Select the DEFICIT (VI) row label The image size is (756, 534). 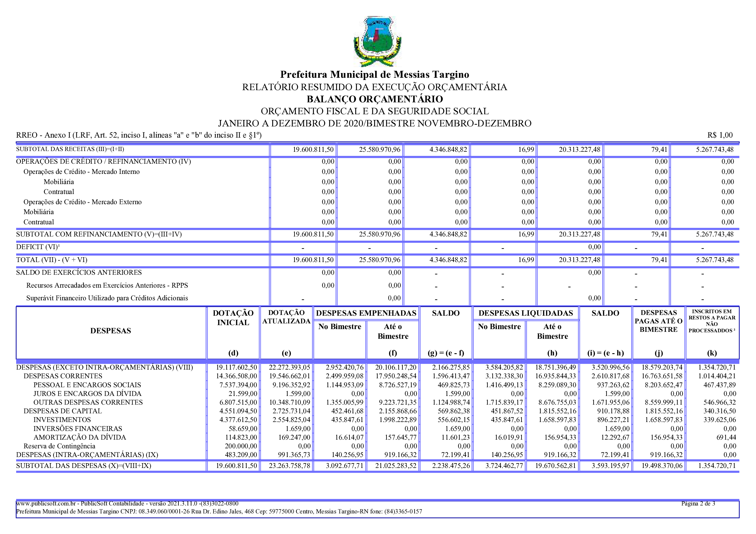[x=38, y=247]
